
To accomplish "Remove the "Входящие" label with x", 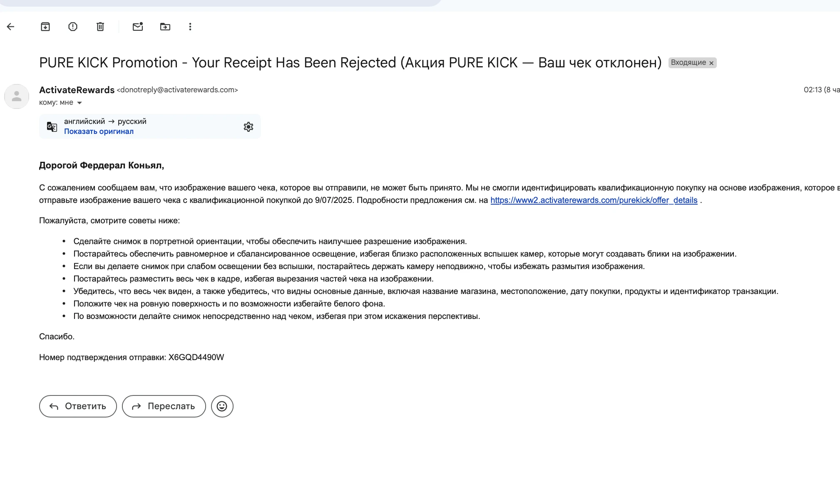I will [711, 63].
